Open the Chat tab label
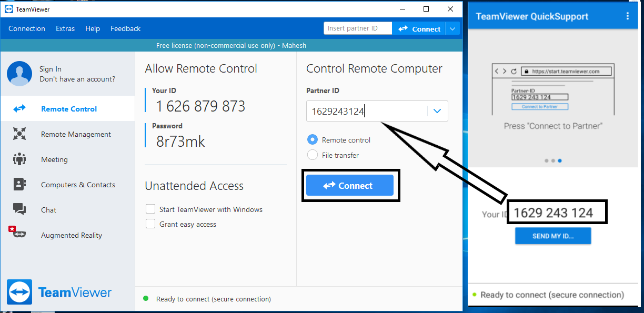This screenshot has width=644, height=313. 48,210
